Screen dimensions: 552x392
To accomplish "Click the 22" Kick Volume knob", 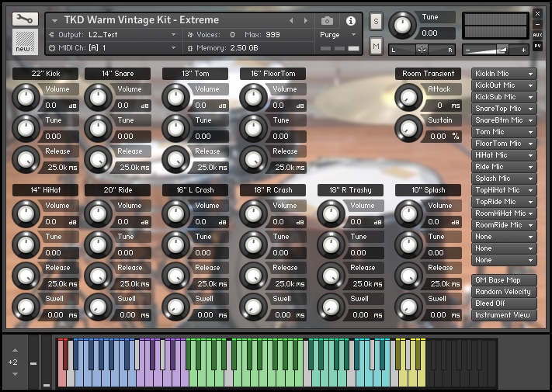I will tap(26, 98).
